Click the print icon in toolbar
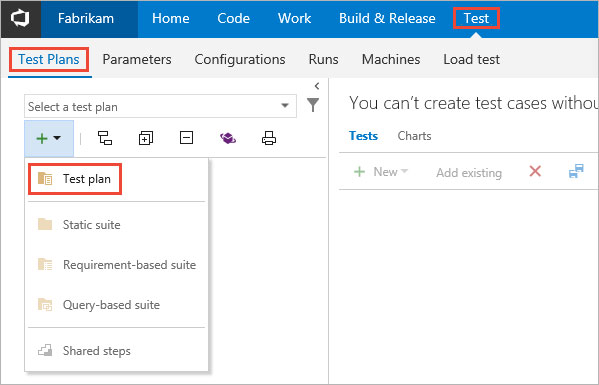The height and width of the screenshot is (385, 599). [269, 138]
